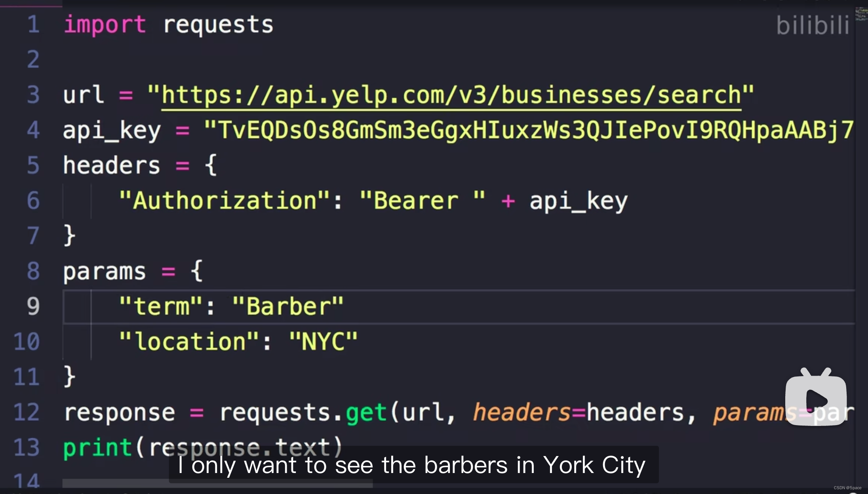868x494 pixels.
Task: Click the 'headers' variable on line 5
Action: [x=112, y=165]
